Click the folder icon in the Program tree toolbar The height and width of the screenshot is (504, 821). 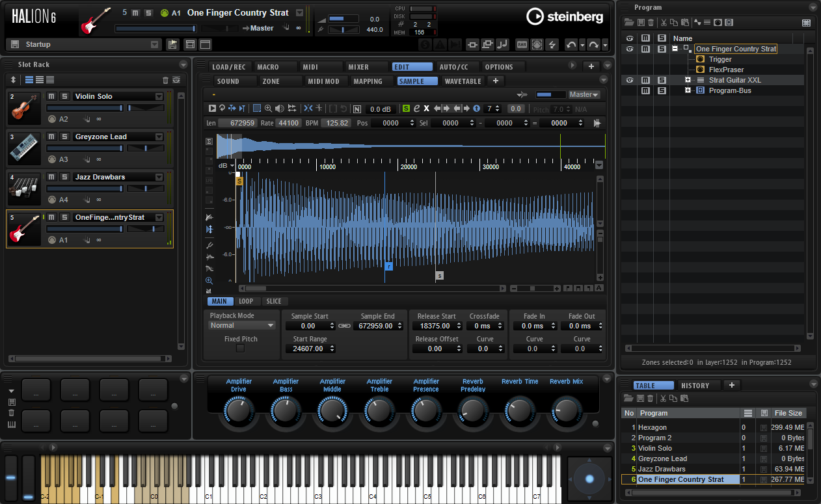tap(629, 22)
